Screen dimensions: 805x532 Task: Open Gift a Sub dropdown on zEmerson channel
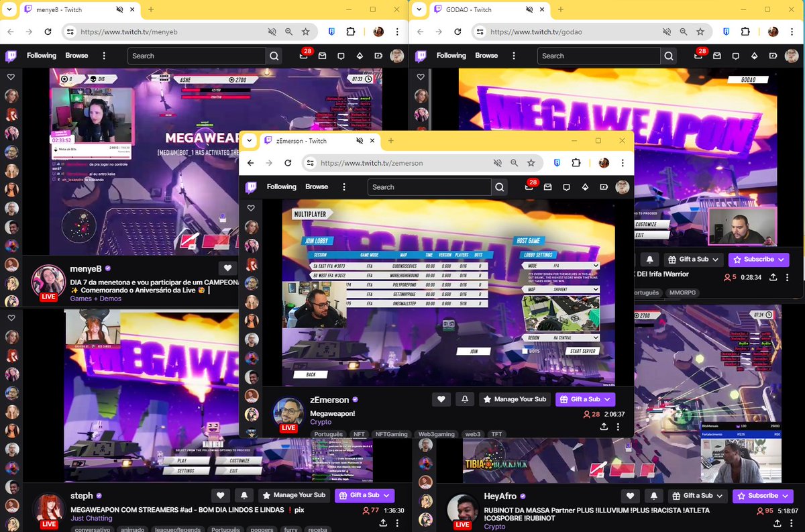point(585,399)
